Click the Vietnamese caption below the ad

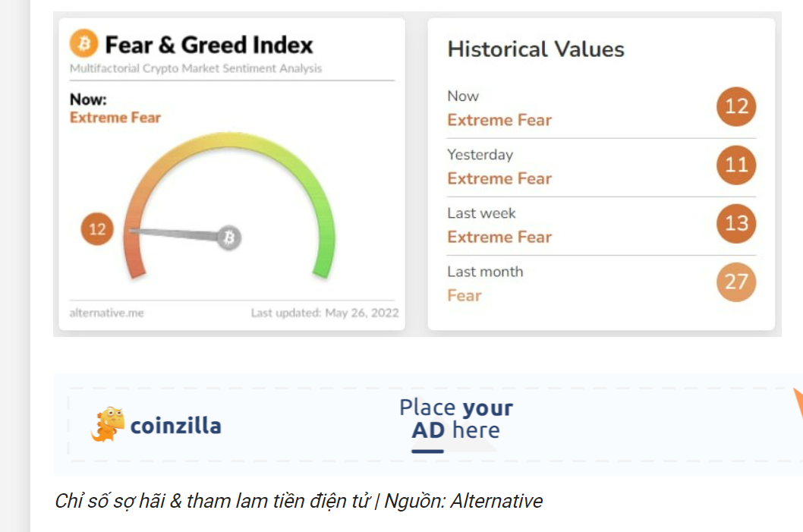coord(298,502)
